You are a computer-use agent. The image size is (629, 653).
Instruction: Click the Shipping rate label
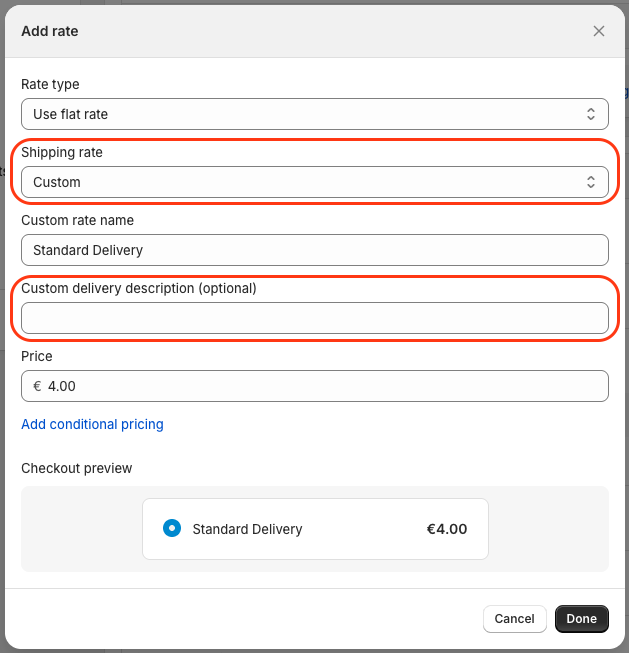click(62, 152)
